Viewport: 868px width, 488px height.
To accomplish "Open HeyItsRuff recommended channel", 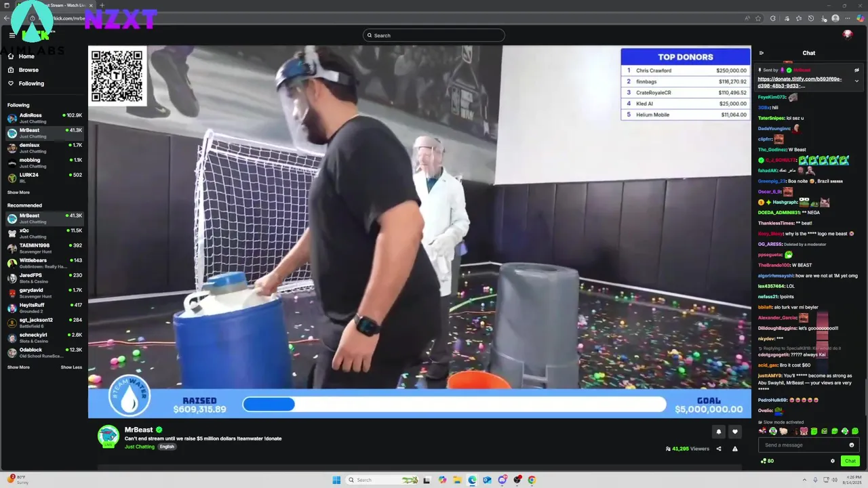I will (45, 308).
